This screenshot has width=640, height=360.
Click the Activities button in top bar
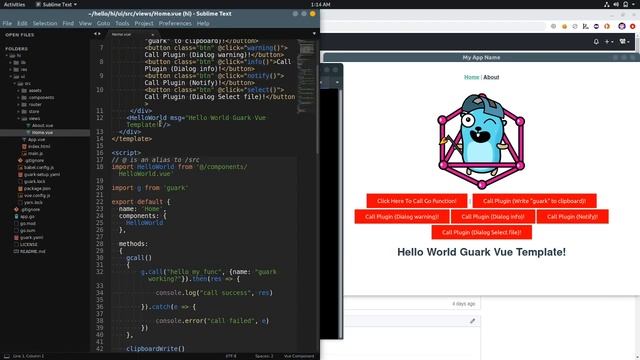(14, 4)
